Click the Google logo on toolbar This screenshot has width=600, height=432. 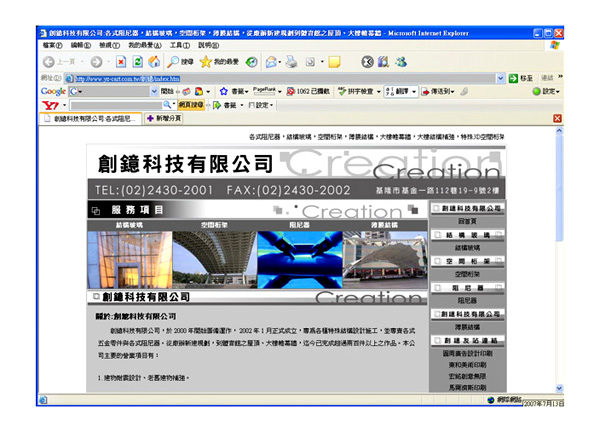pyautogui.click(x=53, y=91)
